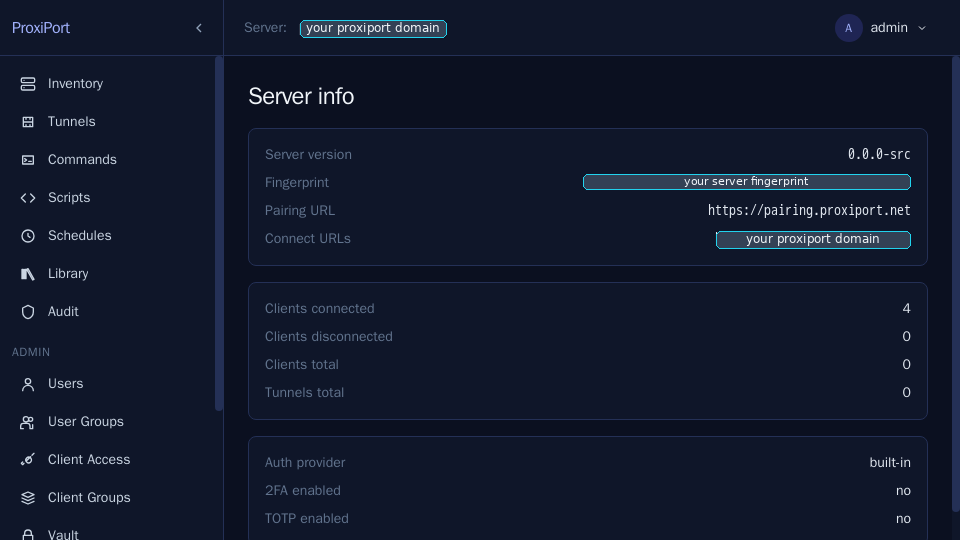The image size is (960, 540).
Task: Click the Schedules clock icon
Action: coord(28,236)
